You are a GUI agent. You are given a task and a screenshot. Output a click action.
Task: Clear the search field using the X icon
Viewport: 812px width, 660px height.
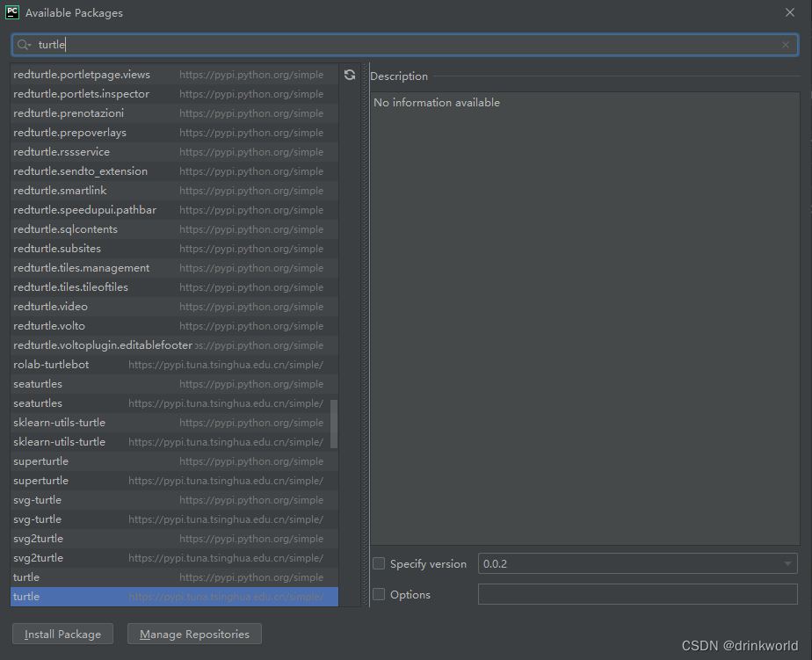[784, 44]
